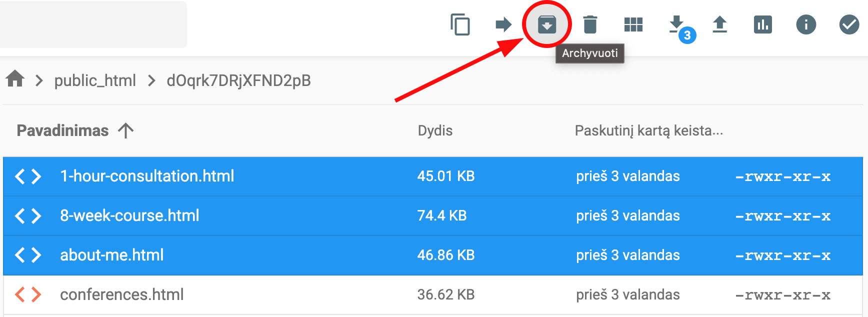Open the public_html breadcrumb folder
The width and height of the screenshot is (868, 317).
pos(95,80)
